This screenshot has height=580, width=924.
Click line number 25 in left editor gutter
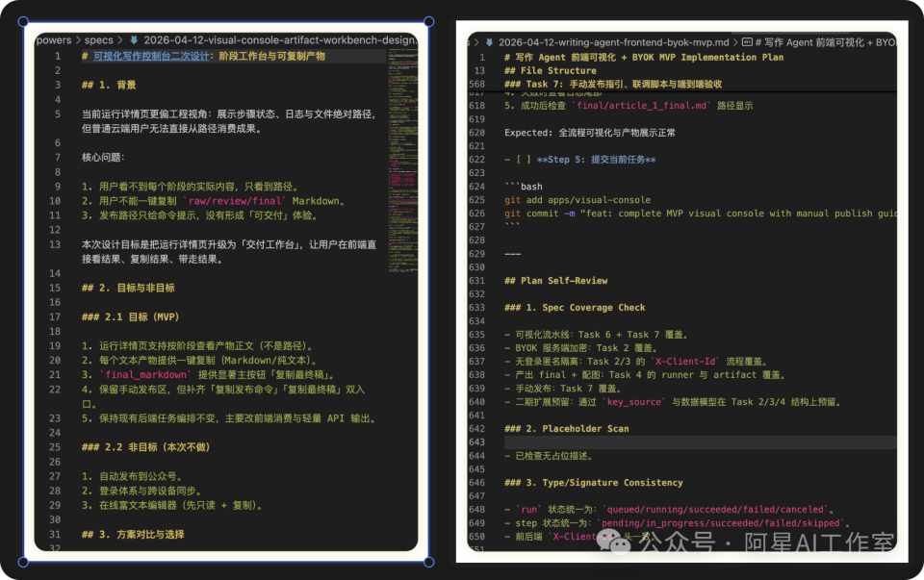click(x=55, y=447)
